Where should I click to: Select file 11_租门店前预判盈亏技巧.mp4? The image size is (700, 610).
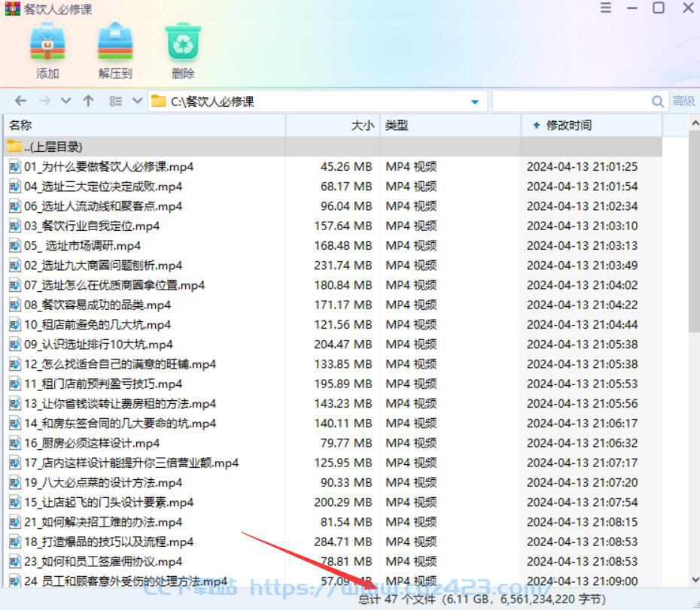coord(333,384)
